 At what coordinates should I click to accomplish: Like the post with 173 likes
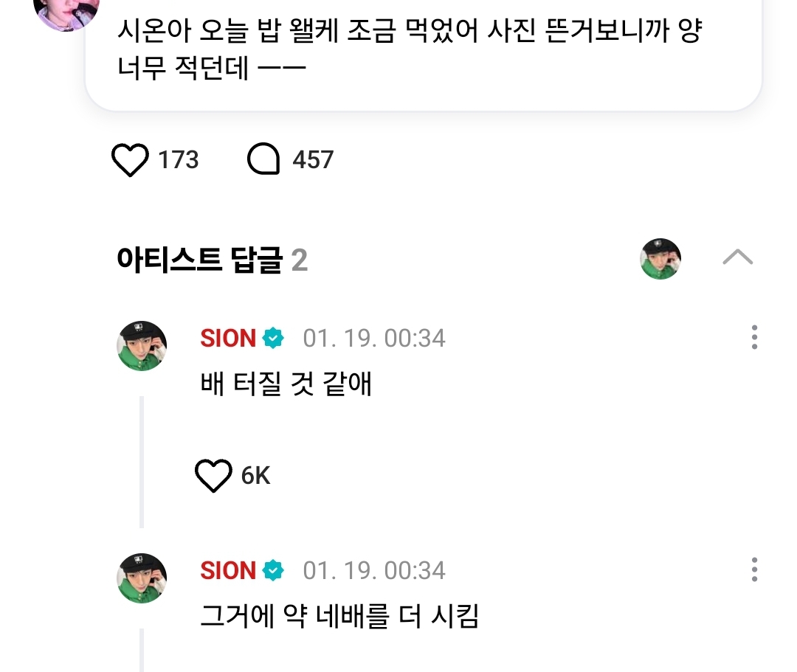click(130, 160)
